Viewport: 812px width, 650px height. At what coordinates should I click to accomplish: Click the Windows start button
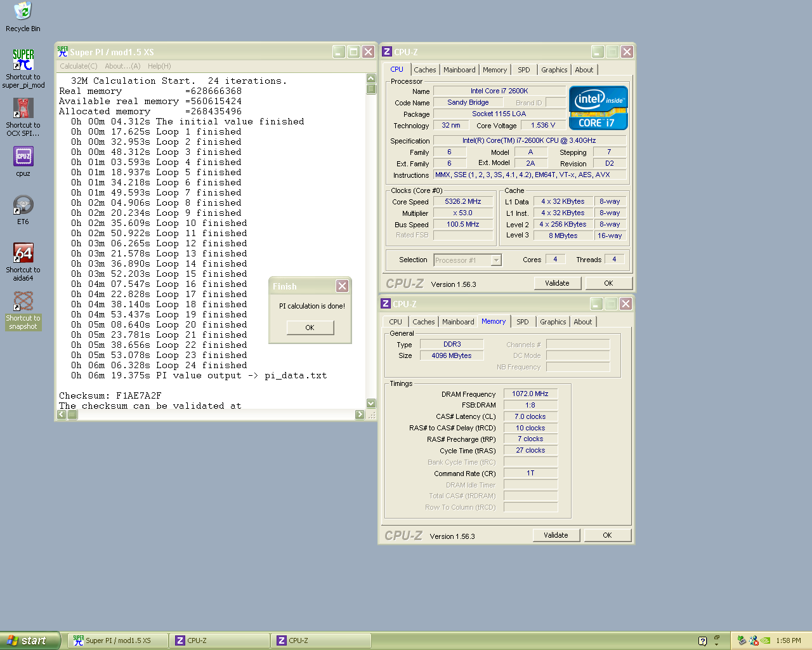30,640
